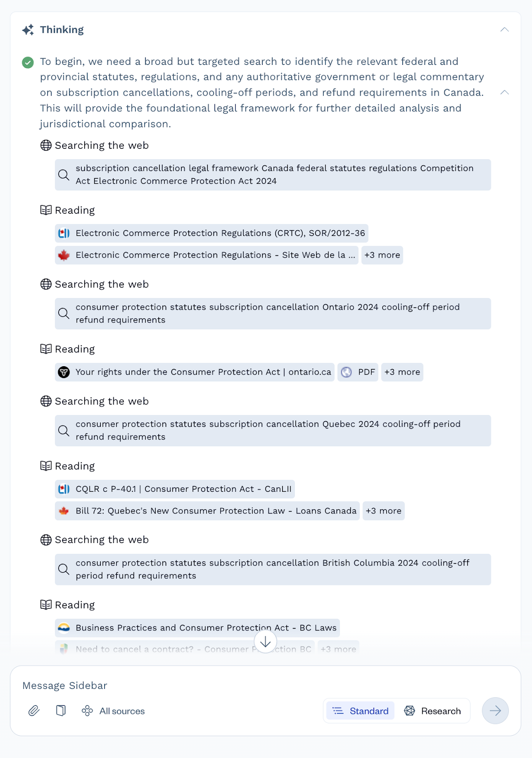
Task: Open Bill 72 Quebec Loans Canada source
Action: coord(207,511)
